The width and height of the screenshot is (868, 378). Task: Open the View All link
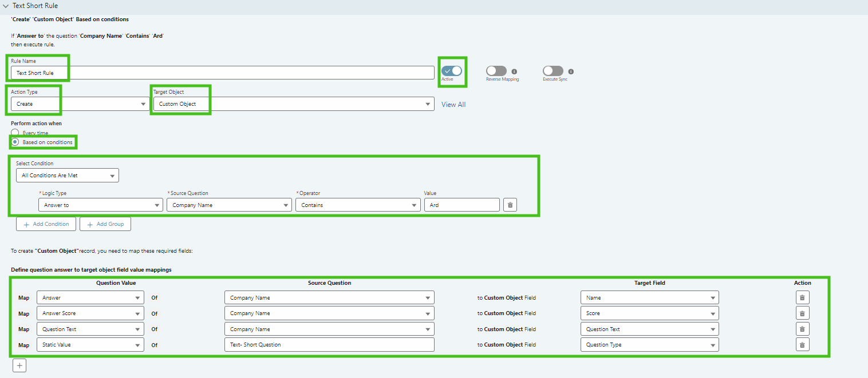(453, 105)
